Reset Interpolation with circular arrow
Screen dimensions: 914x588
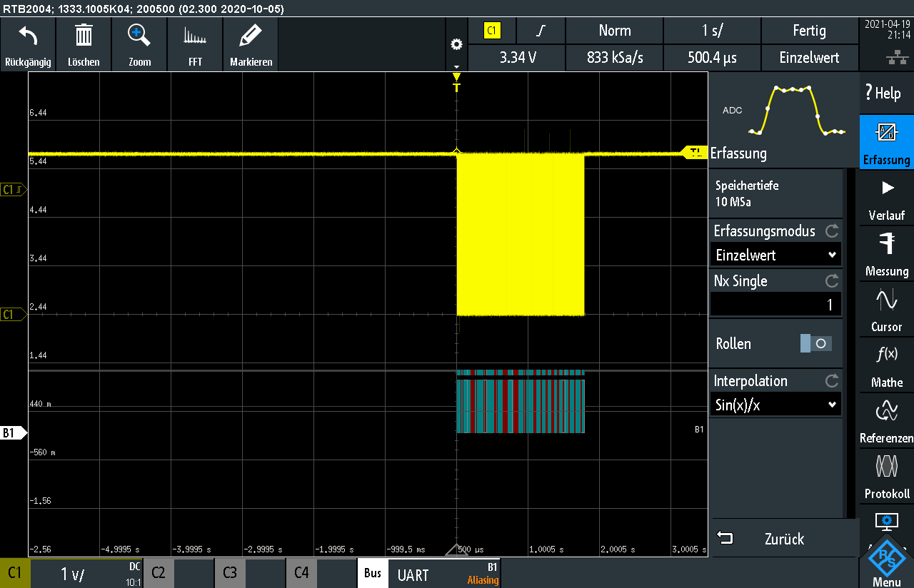coord(832,381)
